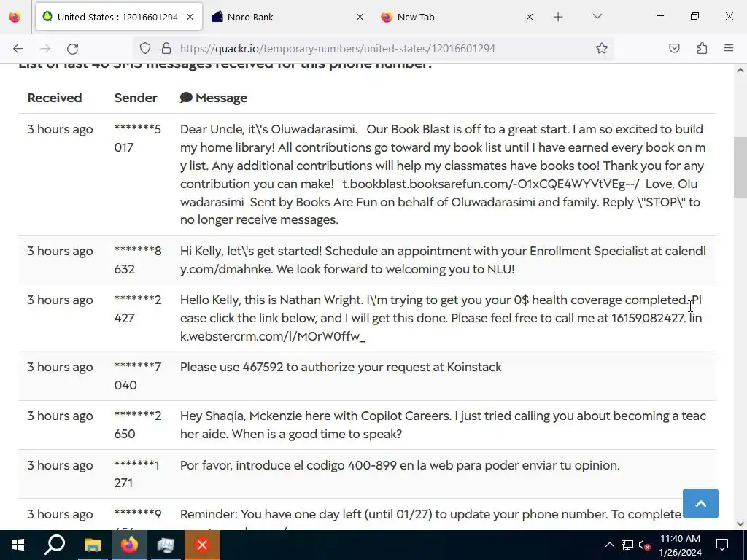Click the speech bubble icon beside Message
Image resolution: width=747 pixels, height=560 pixels.
[x=186, y=98]
